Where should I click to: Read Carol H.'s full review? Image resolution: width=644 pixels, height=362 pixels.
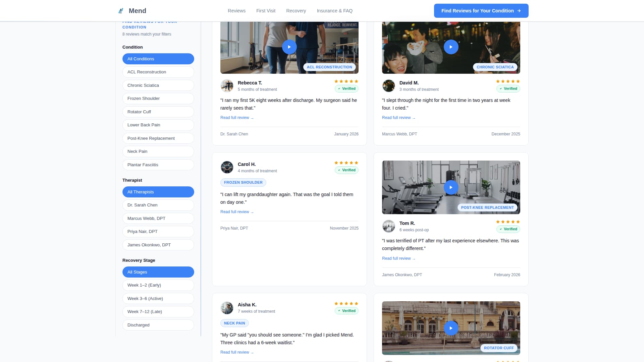point(237,212)
